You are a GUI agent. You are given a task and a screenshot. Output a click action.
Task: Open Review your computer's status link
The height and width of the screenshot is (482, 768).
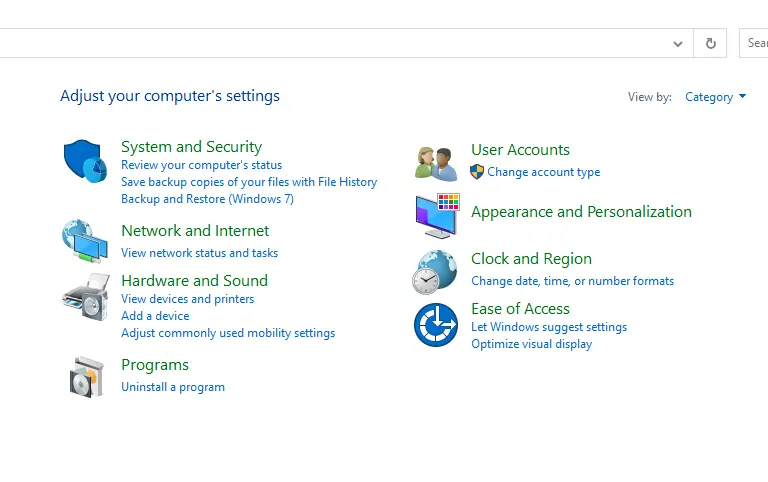tap(201, 165)
